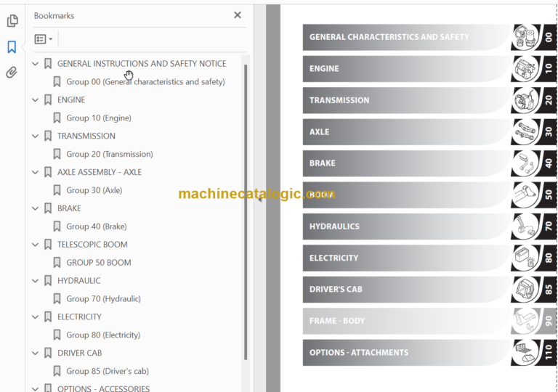Image resolution: width=558 pixels, height=392 pixels.
Task: Select the HYDRAULIC parent bookmark
Action: [x=78, y=281]
